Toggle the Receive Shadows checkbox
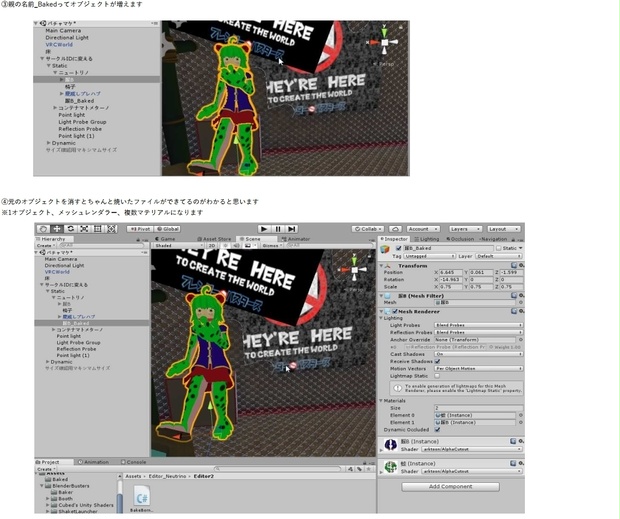Viewport: 620px width, 519px height. pyautogui.click(x=437, y=361)
